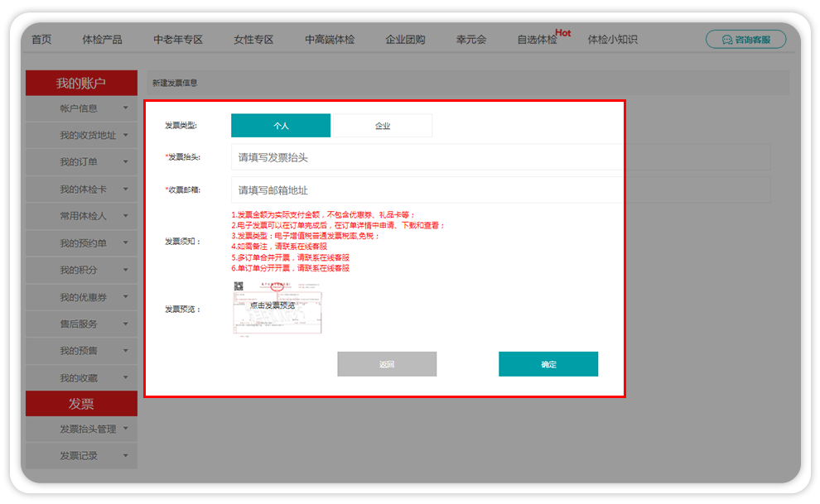This screenshot has width=820, height=504.
Task: Open 我的优惠券 in sidebar
Action: (x=83, y=297)
